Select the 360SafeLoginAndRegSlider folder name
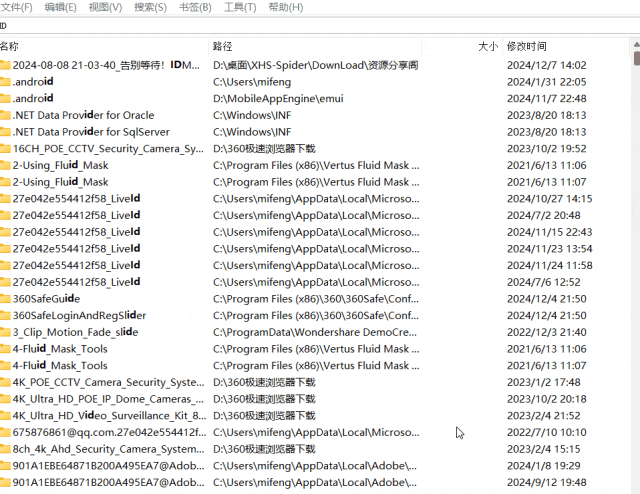This screenshot has height=494, width=640. [x=79, y=316]
